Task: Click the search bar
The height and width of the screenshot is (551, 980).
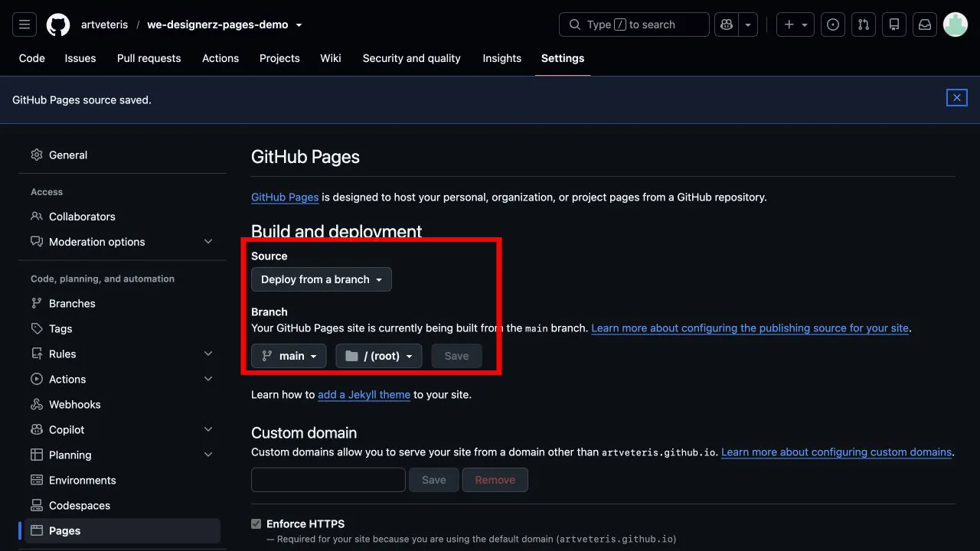Action: [x=634, y=24]
